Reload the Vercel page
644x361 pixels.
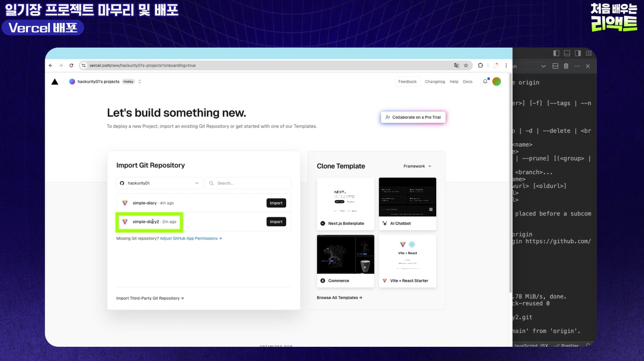[x=71, y=65]
